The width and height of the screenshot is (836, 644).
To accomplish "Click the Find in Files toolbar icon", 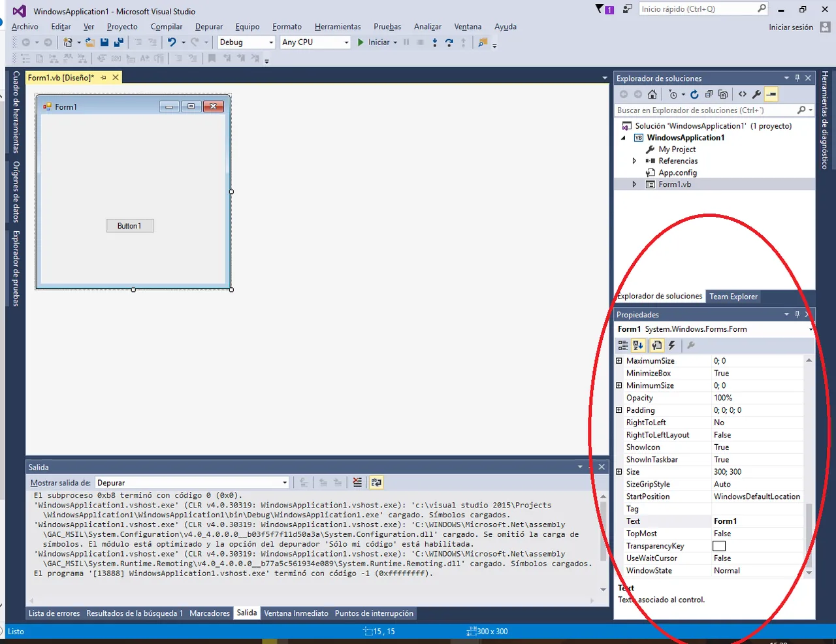I will point(483,42).
